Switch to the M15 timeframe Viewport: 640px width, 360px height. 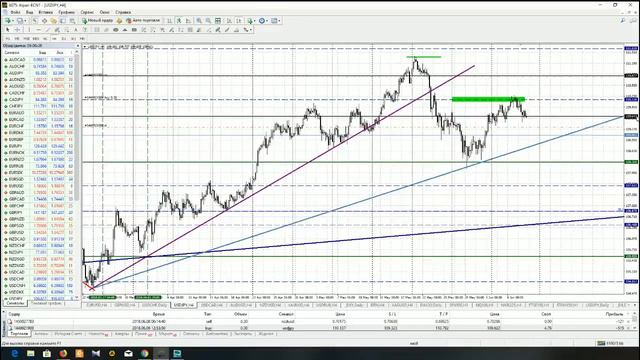27,38
